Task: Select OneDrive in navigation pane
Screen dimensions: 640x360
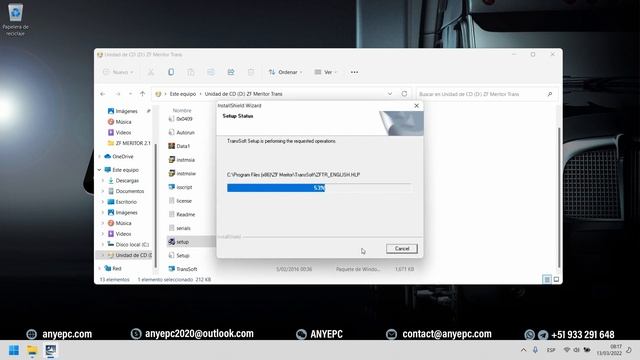Action: coord(122,156)
